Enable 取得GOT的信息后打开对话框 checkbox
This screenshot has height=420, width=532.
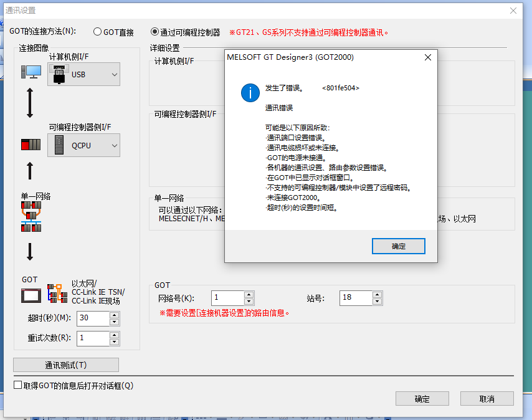tap(18, 386)
